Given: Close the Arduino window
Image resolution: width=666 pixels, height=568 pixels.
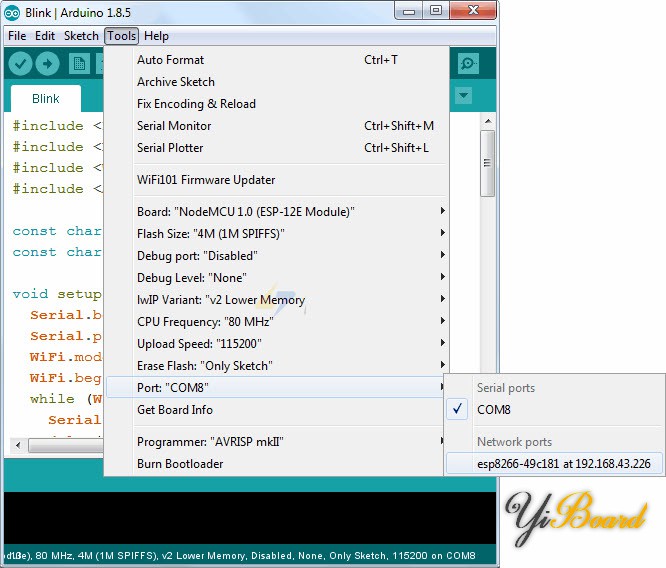Looking at the screenshot, I should tap(473, 11).
